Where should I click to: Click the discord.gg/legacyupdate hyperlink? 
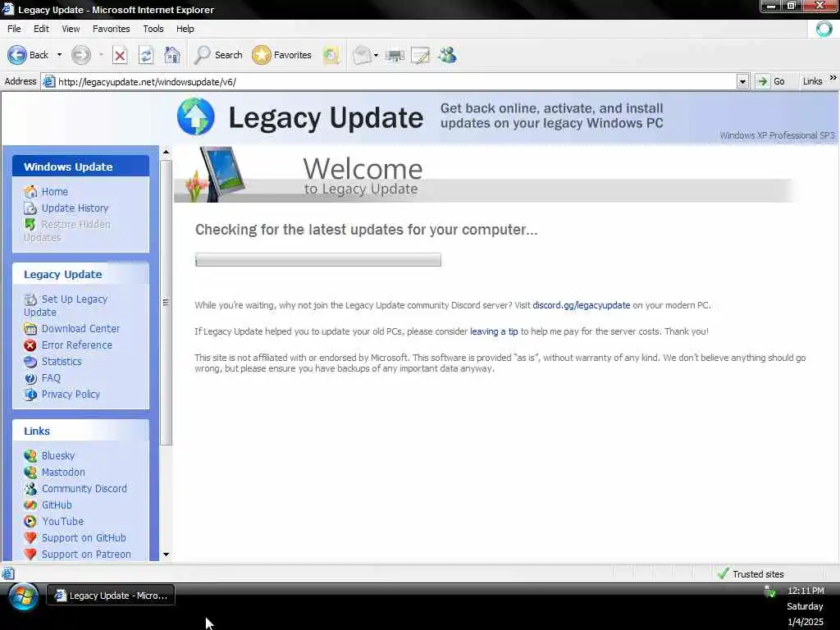pos(582,305)
